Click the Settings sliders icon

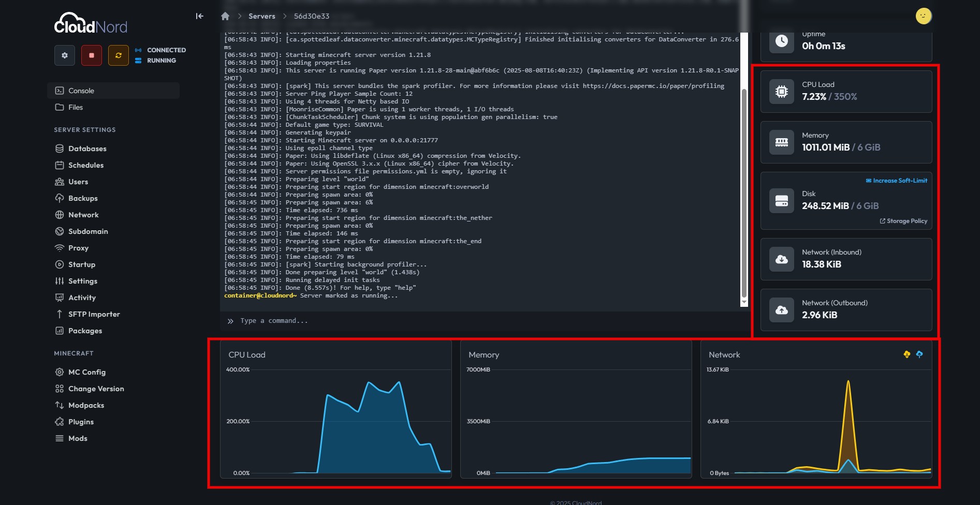click(x=60, y=281)
